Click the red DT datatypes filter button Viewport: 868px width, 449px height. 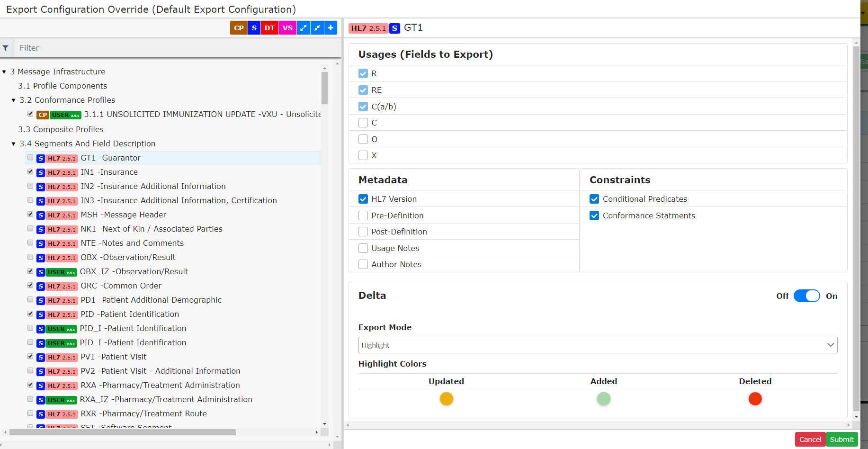pos(269,28)
